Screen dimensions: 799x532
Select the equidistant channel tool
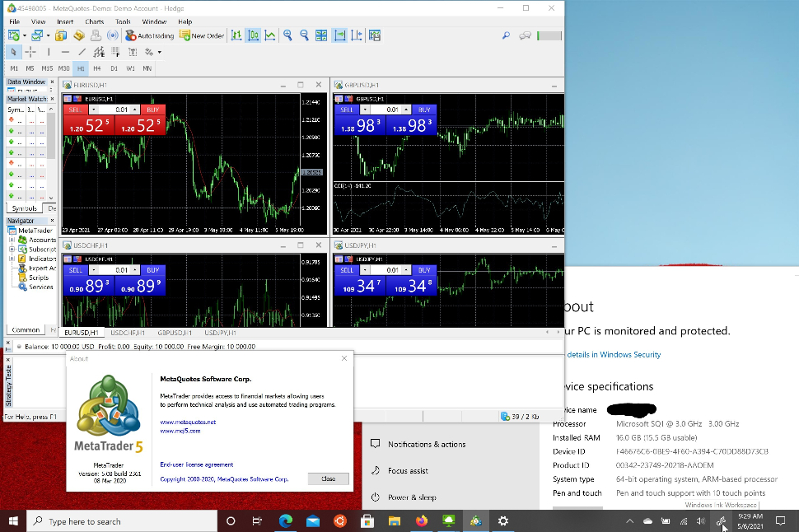coord(99,52)
